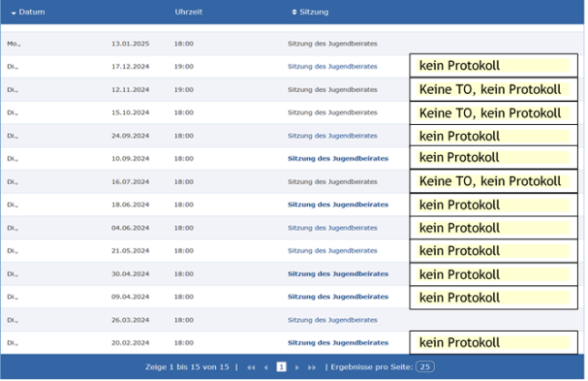Image resolution: width=588 pixels, height=381 pixels.
Task: Sort the table by Uhrzeit header
Action: pos(188,12)
